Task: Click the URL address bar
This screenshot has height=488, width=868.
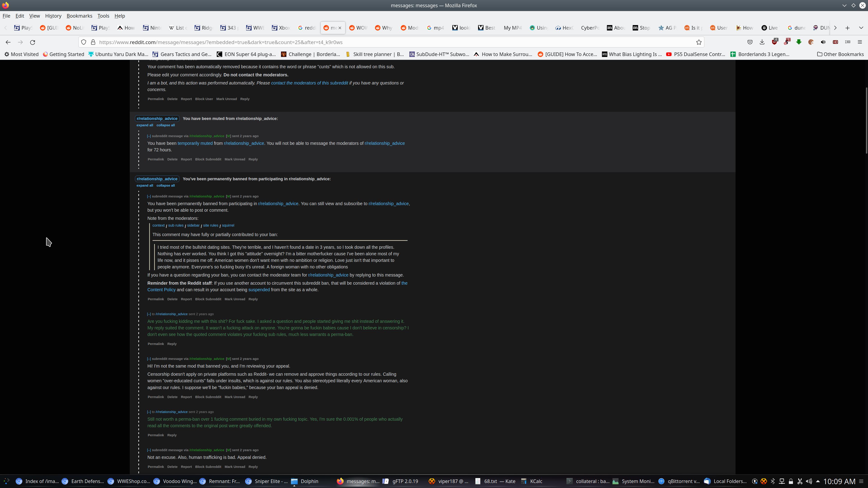Action: point(387,42)
